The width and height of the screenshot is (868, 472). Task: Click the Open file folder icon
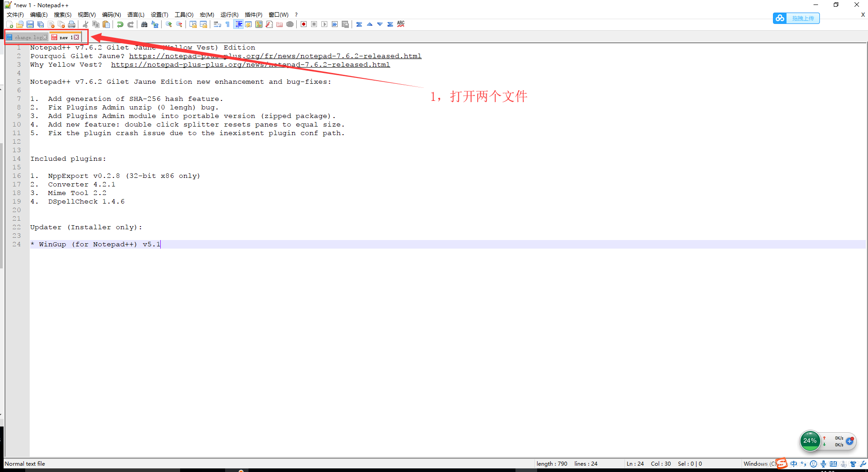[x=20, y=24]
